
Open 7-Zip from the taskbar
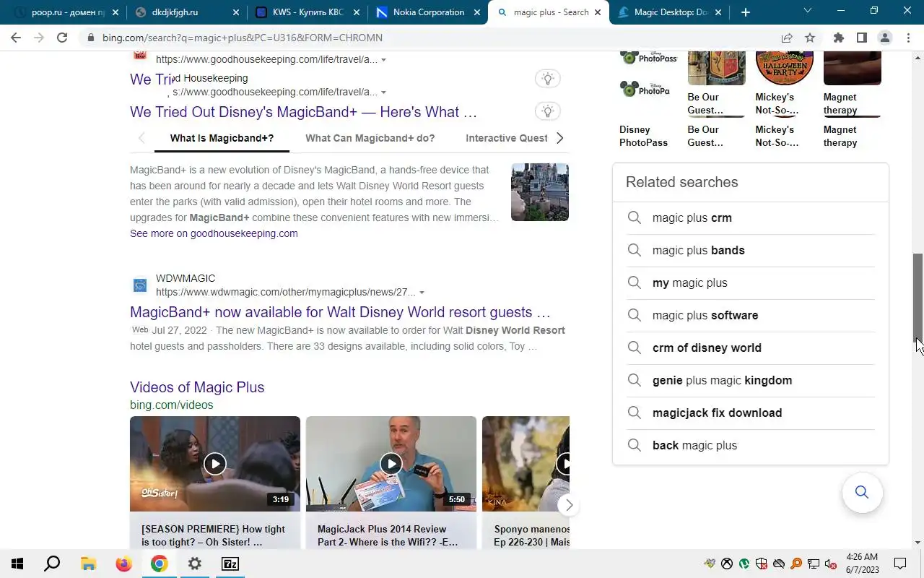[230, 564]
